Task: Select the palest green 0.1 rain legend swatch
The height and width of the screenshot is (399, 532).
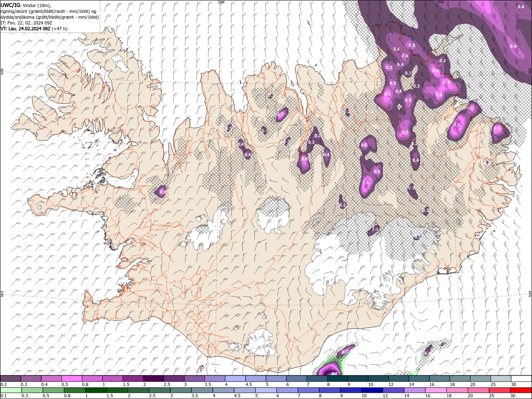Action: click(x=11, y=390)
